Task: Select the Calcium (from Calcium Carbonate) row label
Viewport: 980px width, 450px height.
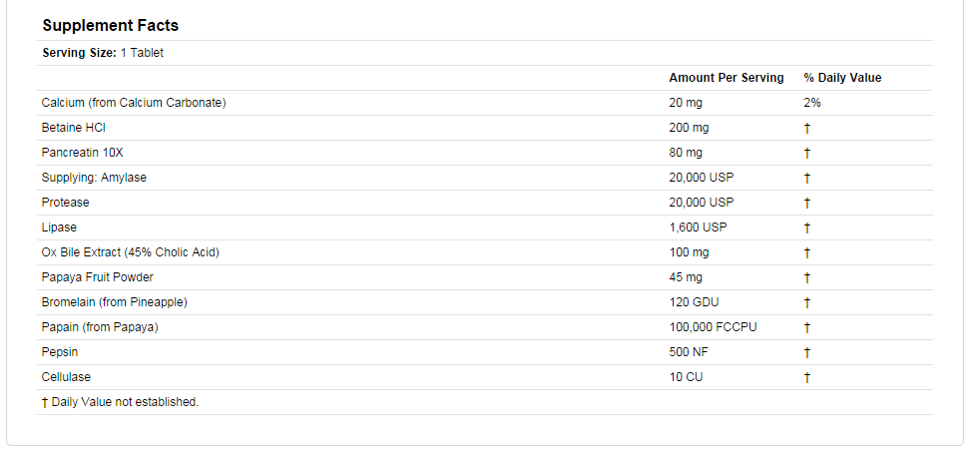Action: tap(134, 103)
